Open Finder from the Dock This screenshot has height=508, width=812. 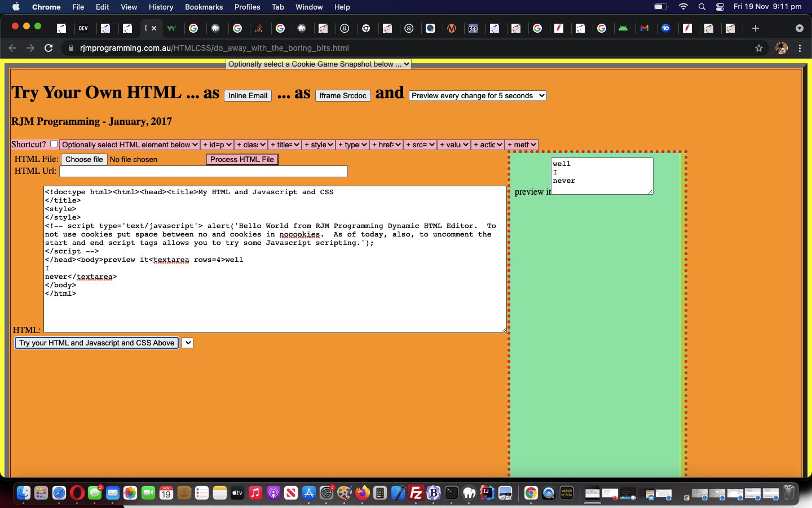pos(23,493)
